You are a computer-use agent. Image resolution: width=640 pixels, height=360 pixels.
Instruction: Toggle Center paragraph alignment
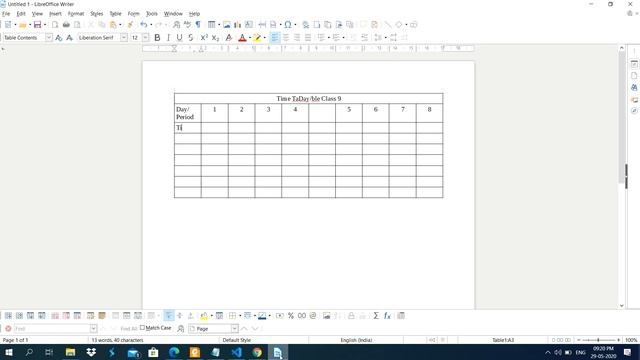(286, 38)
